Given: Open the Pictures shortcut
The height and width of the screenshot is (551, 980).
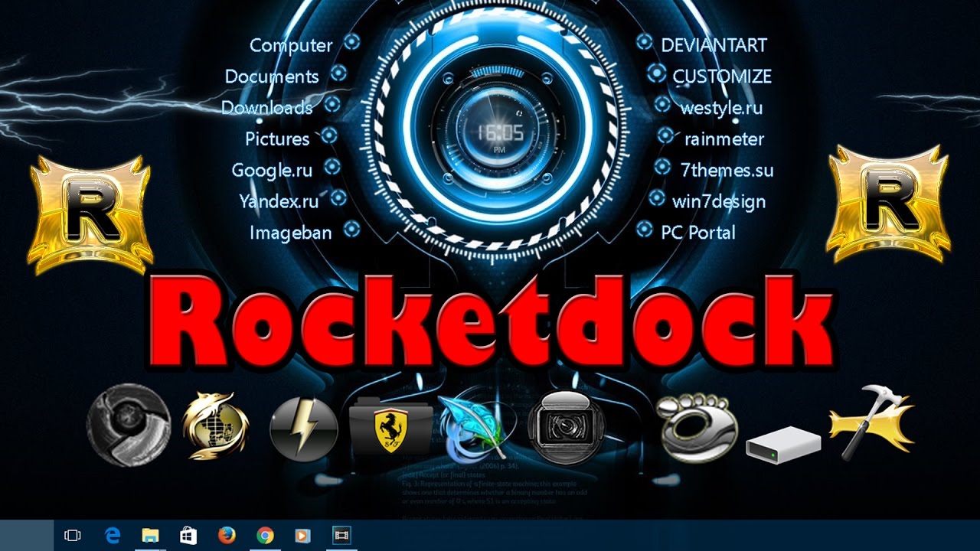Looking at the screenshot, I should coord(277,139).
